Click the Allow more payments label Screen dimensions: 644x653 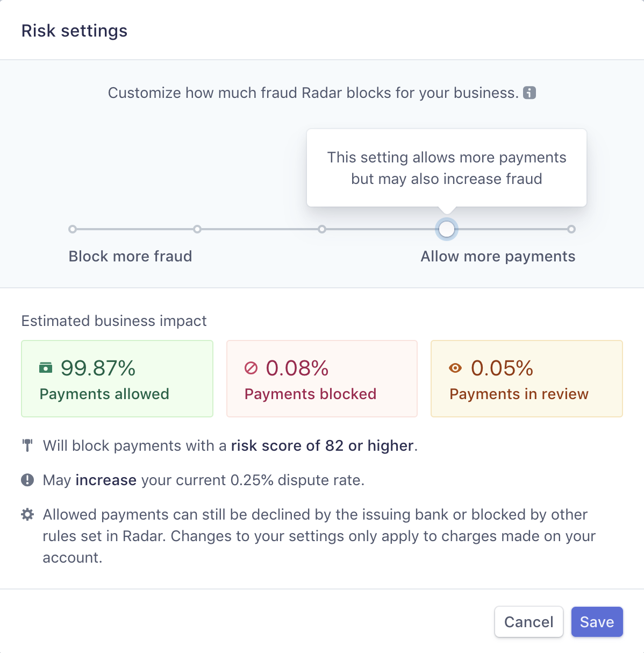coord(498,256)
